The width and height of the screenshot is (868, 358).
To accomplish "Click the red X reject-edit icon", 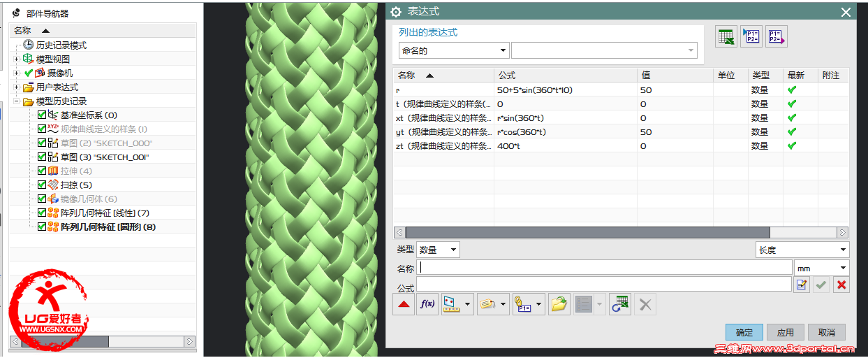I will (841, 285).
